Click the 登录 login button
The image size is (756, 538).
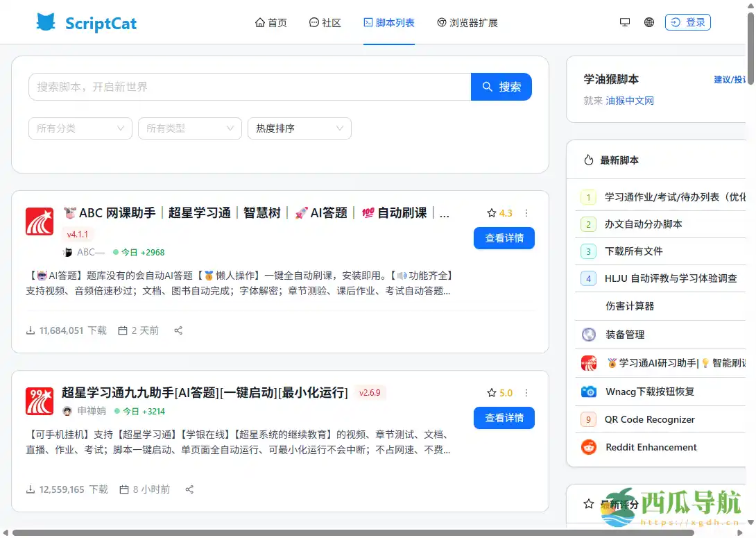click(x=687, y=22)
